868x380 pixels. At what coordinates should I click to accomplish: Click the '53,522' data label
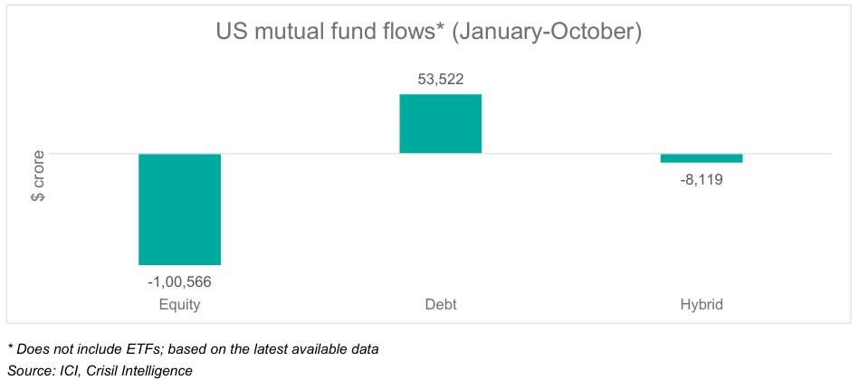click(x=441, y=79)
